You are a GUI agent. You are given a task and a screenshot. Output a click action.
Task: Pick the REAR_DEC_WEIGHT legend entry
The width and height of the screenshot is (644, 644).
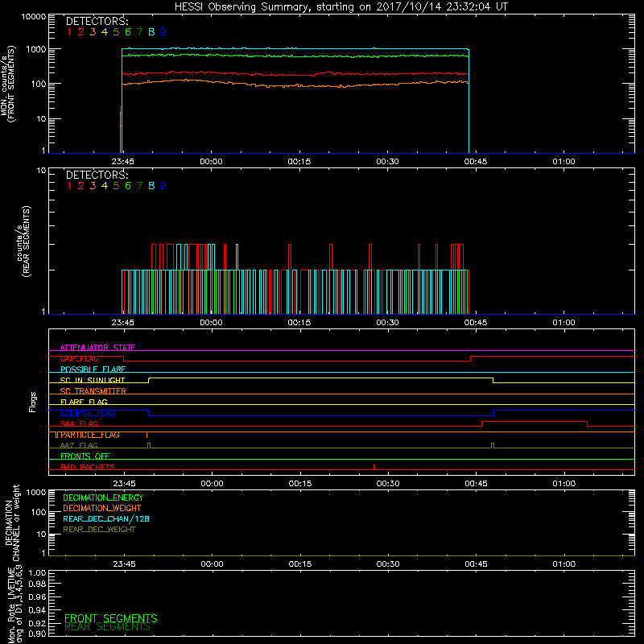coord(99,530)
